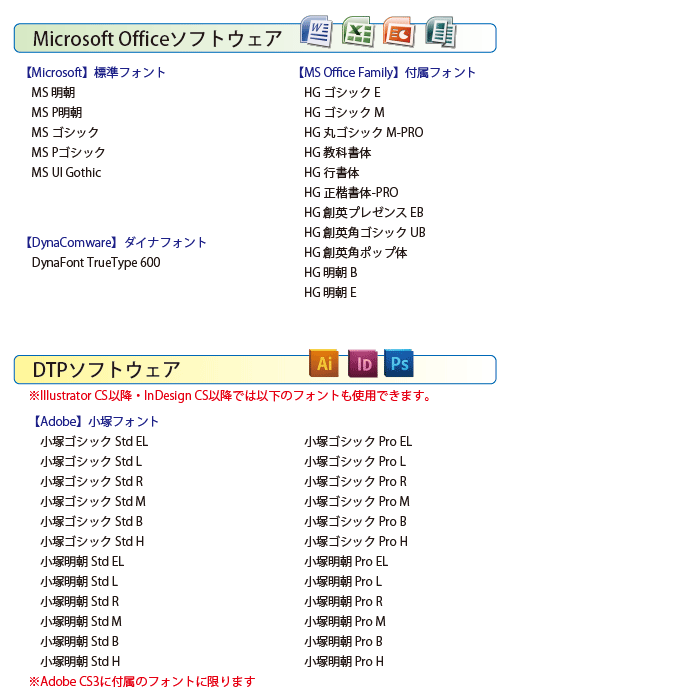The image size is (700, 700).
Task: Select the DTPソフトウェア heading
Action: (106, 370)
